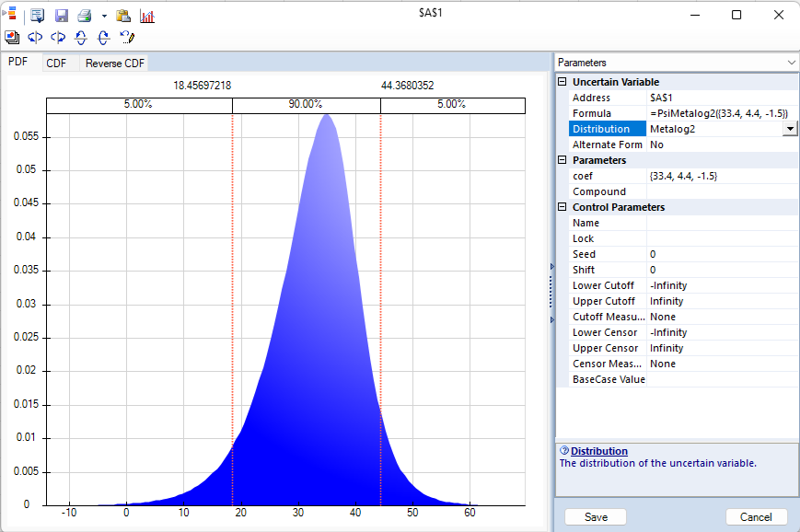Click the pencil edit icon in toolbar
The height and width of the screenshot is (532, 800).
pos(127,38)
